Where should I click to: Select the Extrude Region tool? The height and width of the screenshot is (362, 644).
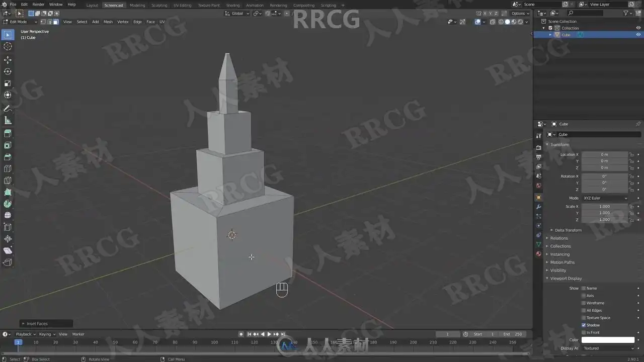tap(8, 134)
